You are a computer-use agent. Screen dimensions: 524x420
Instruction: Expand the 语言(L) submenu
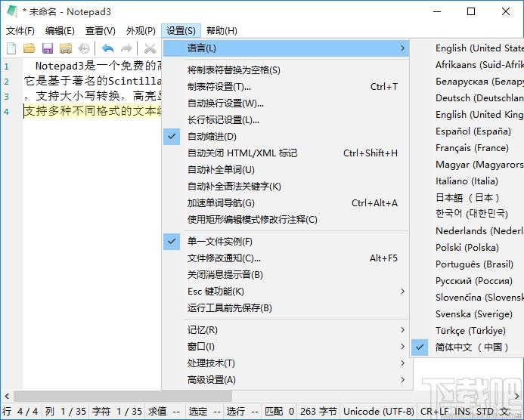tap(286, 48)
